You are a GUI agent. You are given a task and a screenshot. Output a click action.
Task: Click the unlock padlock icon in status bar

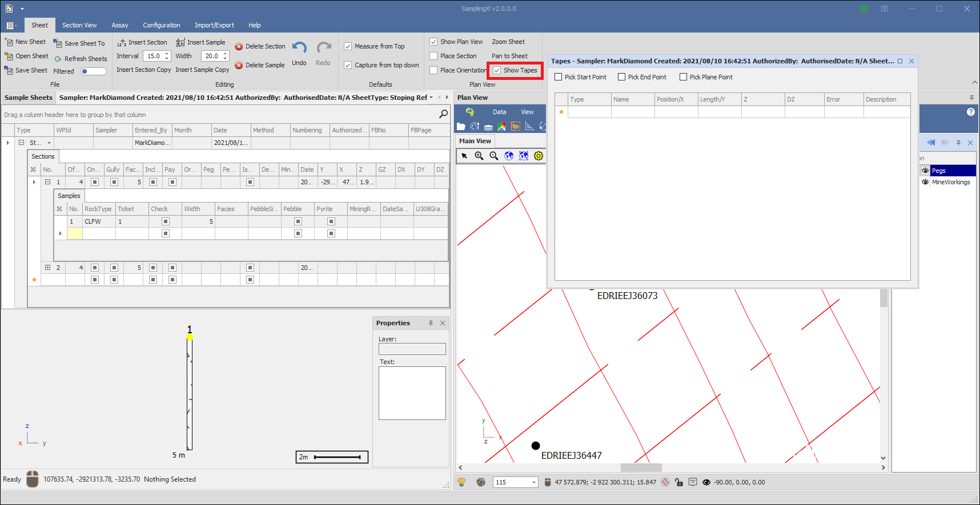pos(678,482)
